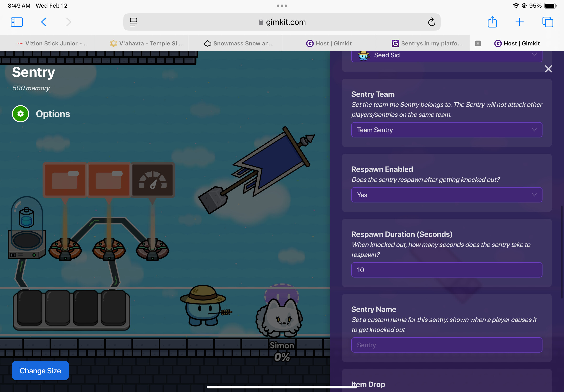Expand the Sentry Team dropdown

446,130
